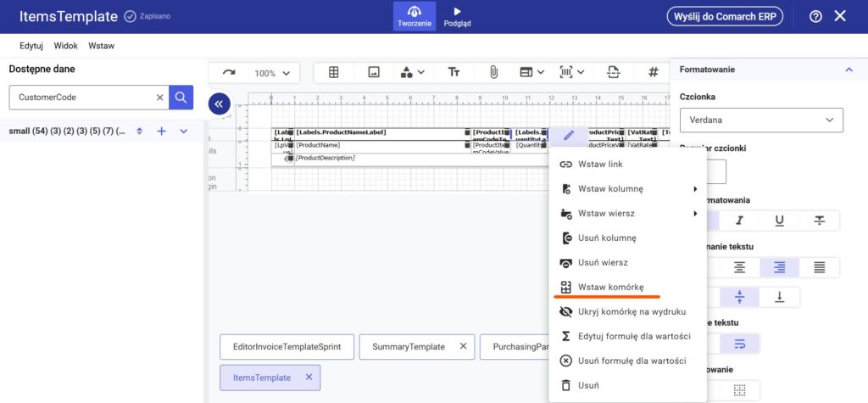This screenshot has width=868, height=403.
Task: Collapse the Formatowanie panel section
Action: [849, 70]
